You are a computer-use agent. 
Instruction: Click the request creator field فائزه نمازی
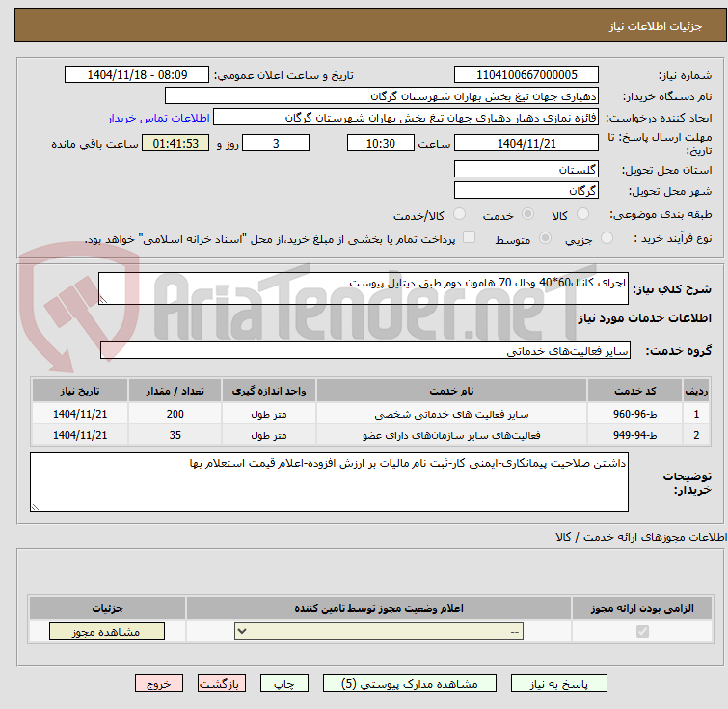tap(406, 118)
